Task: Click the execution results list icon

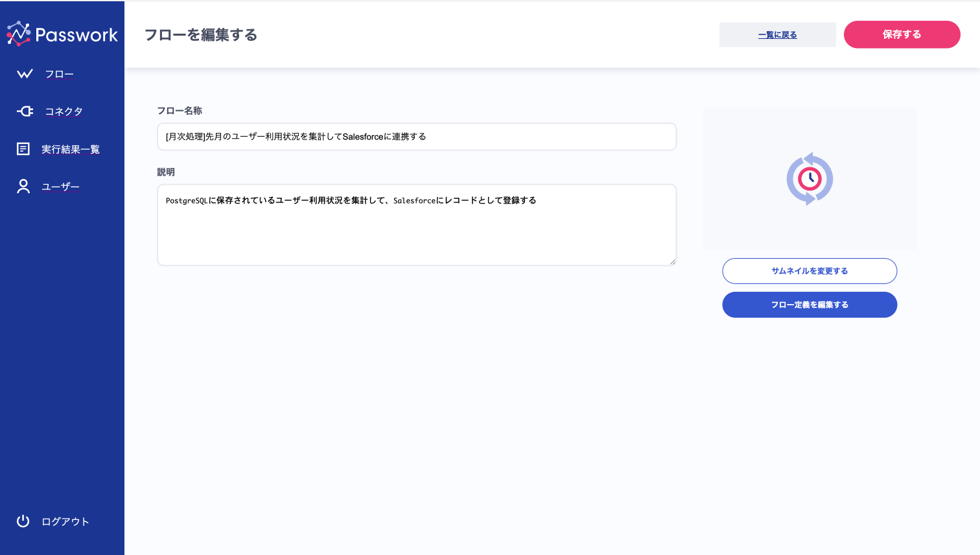Action: tap(23, 149)
